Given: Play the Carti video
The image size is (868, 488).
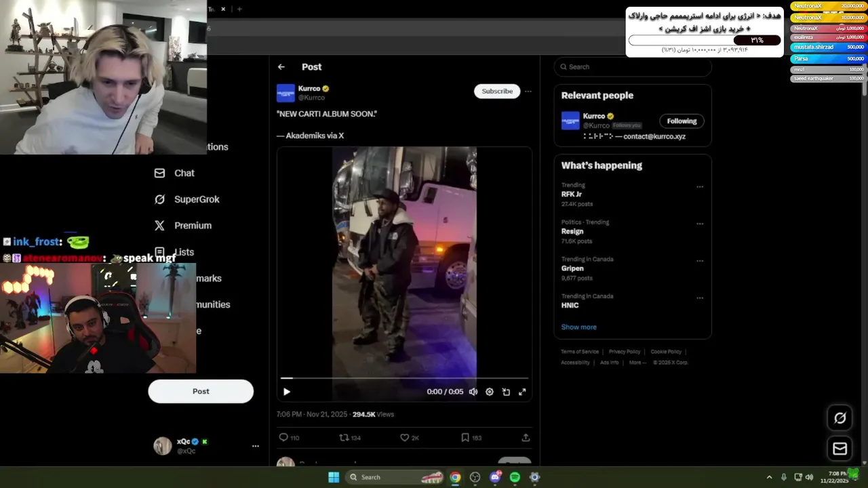Looking at the screenshot, I should pyautogui.click(x=287, y=392).
